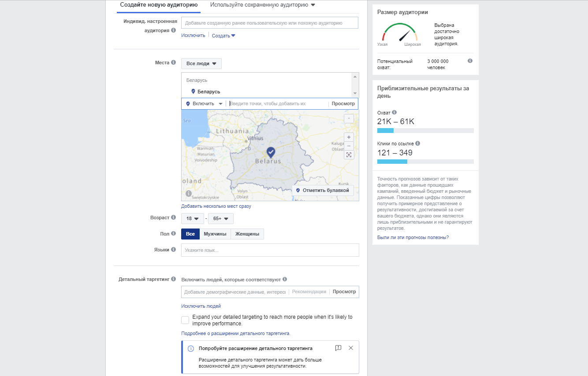Close the detailed targeting expansion tip

coord(351,348)
